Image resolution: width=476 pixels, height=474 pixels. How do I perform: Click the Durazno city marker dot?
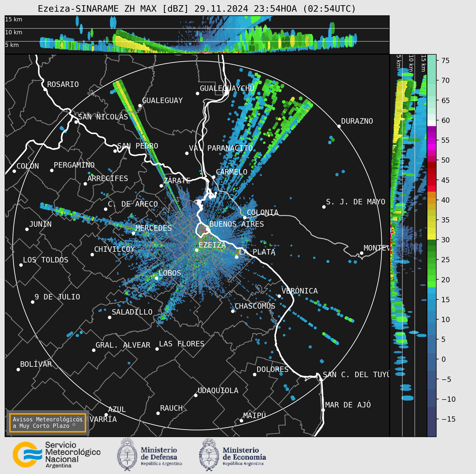[339, 126]
